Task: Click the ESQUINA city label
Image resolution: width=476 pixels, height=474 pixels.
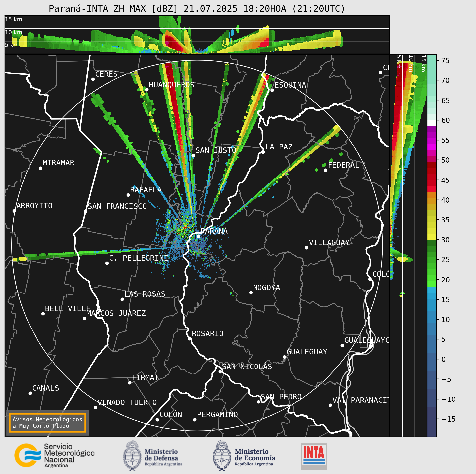Action: click(x=290, y=85)
